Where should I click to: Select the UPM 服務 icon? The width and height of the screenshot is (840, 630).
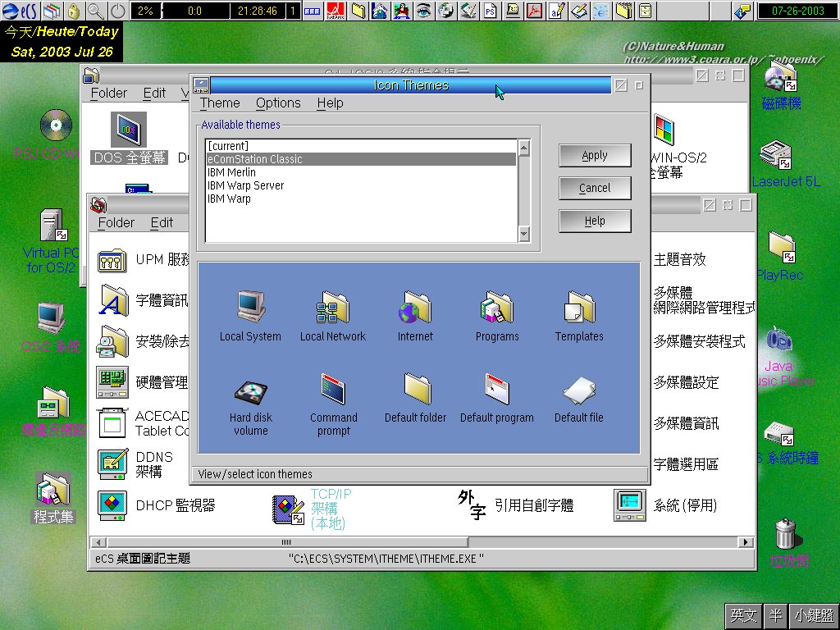click(x=112, y=260)
